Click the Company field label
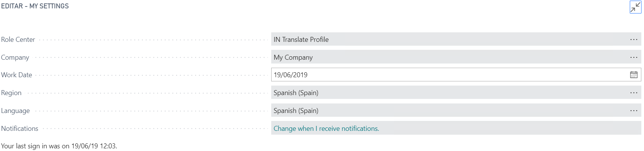 click(15, 57)
